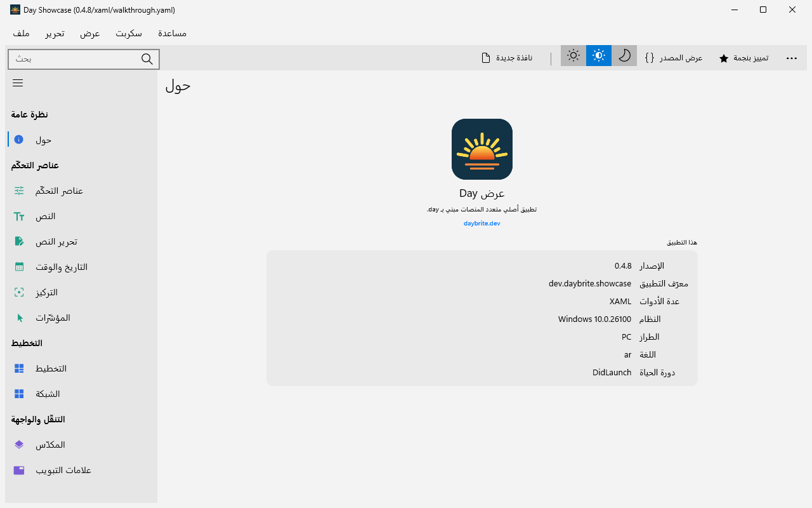
Task: Click the التنقّل والواجهة section header
Action: point(38,419)
